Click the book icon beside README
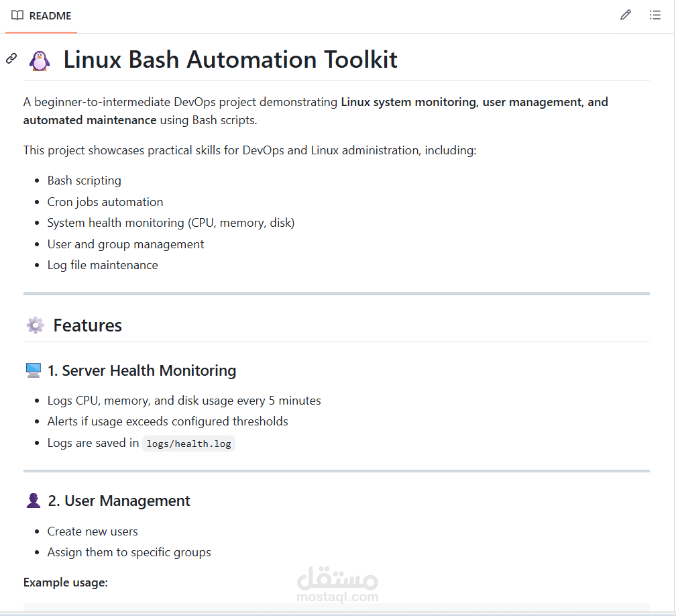This screenshot has width=676, height=616. (x=18, y=15)
